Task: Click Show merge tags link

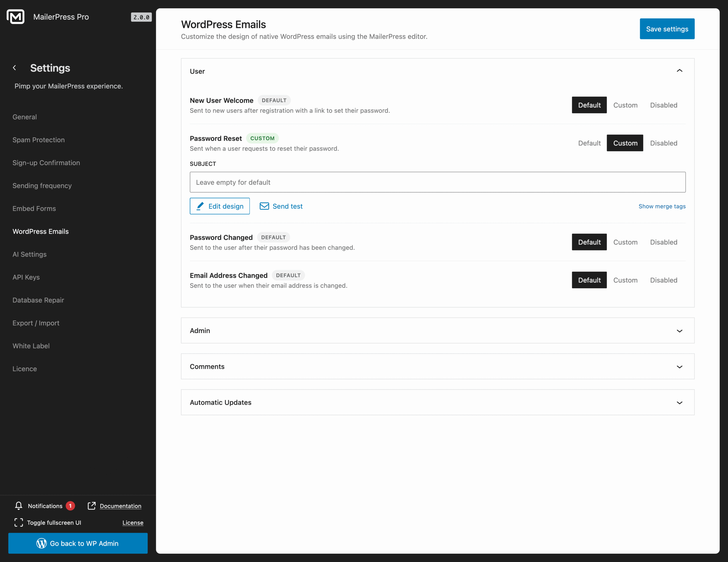Action: coord(662,206)
